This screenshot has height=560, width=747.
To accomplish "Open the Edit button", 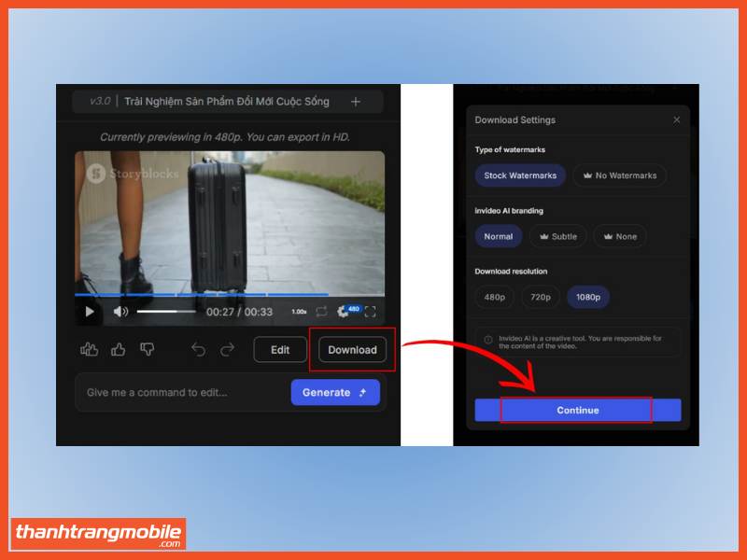I will [280, 349].
